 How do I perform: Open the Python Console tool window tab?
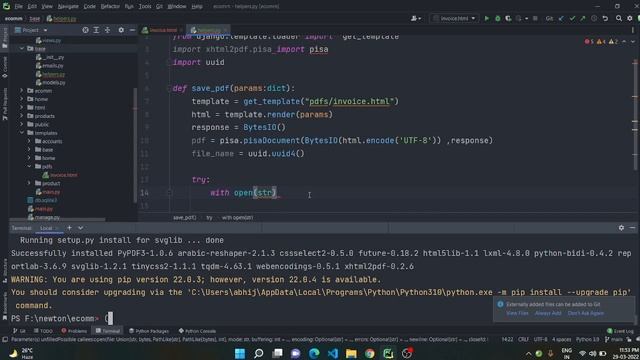(197, 331)
